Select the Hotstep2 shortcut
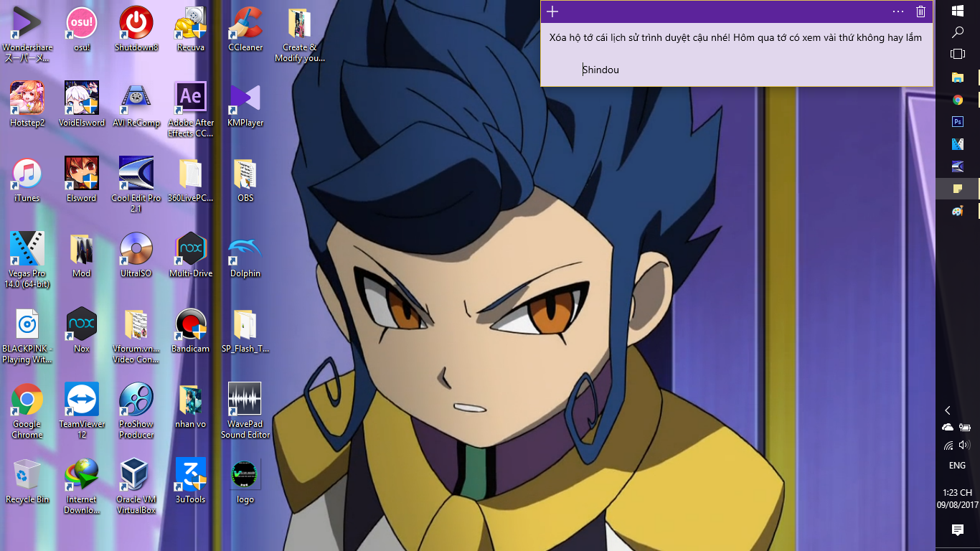 click(27, 105)
